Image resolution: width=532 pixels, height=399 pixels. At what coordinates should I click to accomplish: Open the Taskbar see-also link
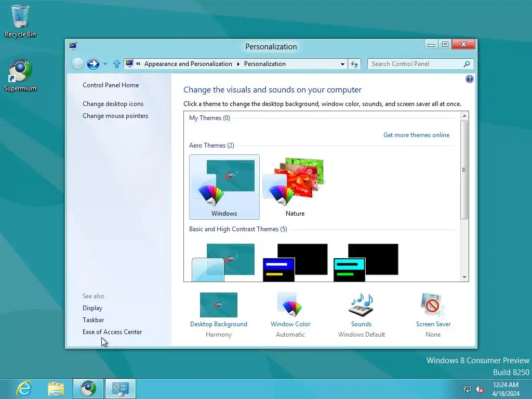coord(94,320)
